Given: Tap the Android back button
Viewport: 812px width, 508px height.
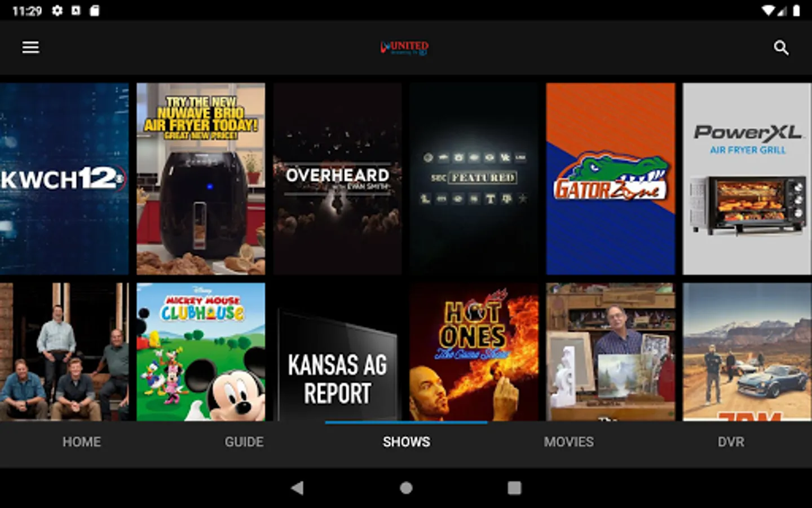Looking at the screenshot, I should click(x=297, y=488).
